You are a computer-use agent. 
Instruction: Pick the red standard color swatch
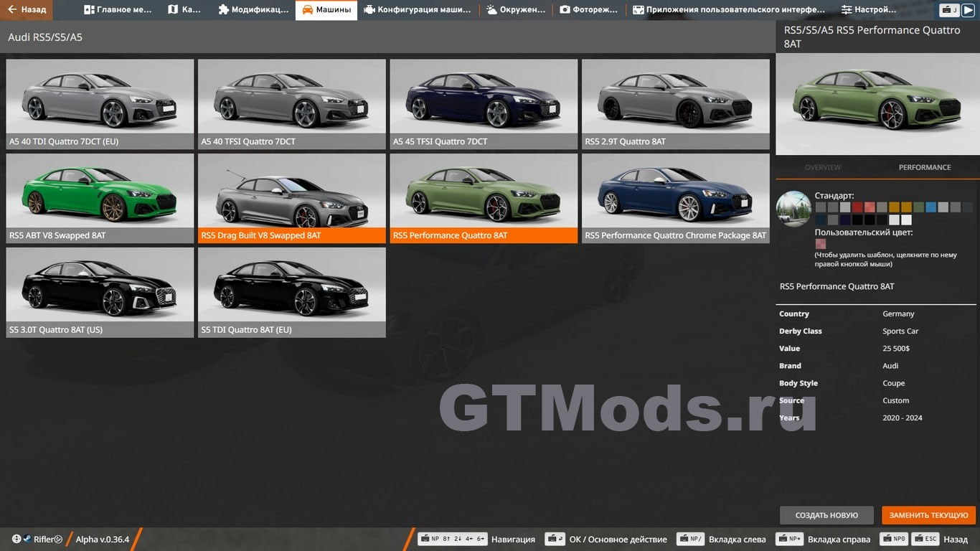(x=857, y=207)
